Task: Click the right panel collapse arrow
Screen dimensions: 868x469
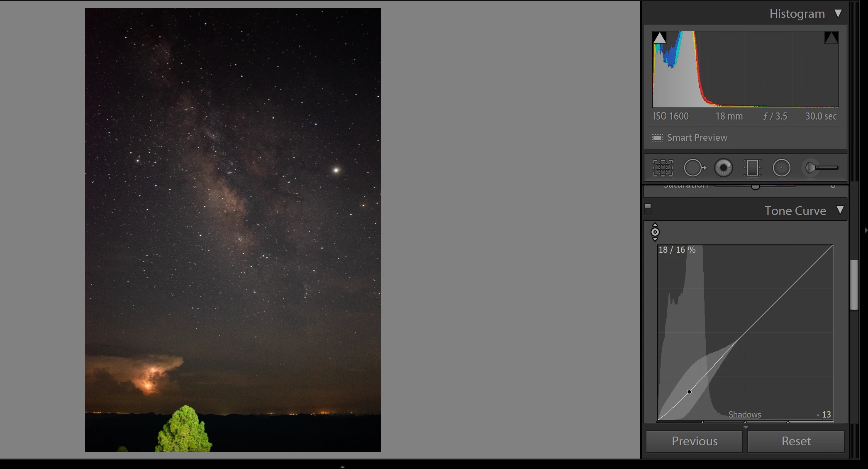Action: tap(866, 230)
